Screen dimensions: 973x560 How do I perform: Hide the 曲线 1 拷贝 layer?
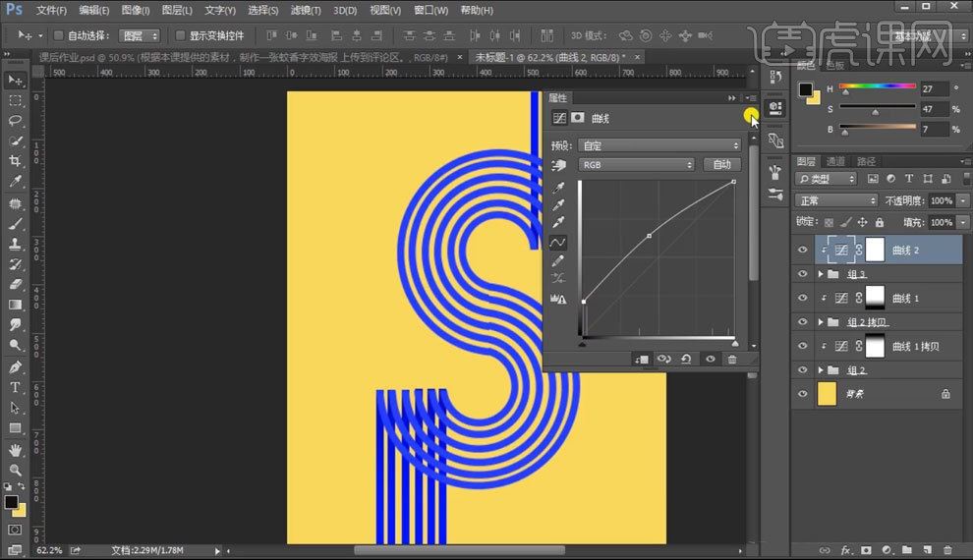point(802,346)
